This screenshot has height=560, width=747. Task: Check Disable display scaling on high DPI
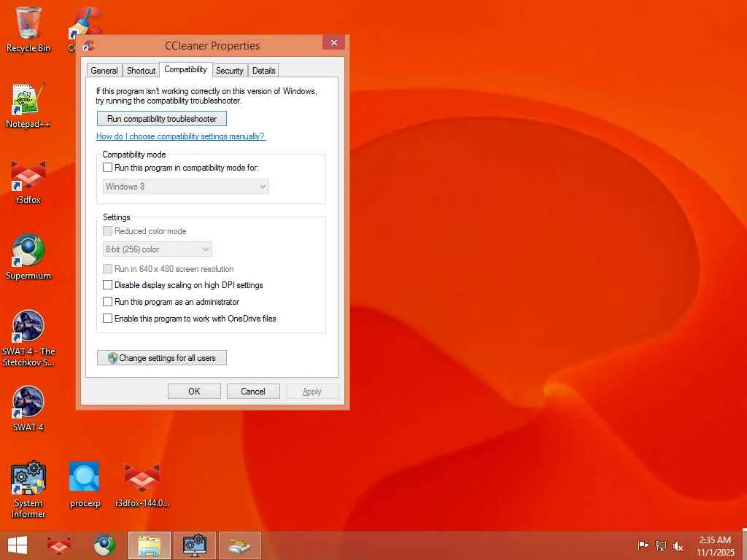click(108, 285)
